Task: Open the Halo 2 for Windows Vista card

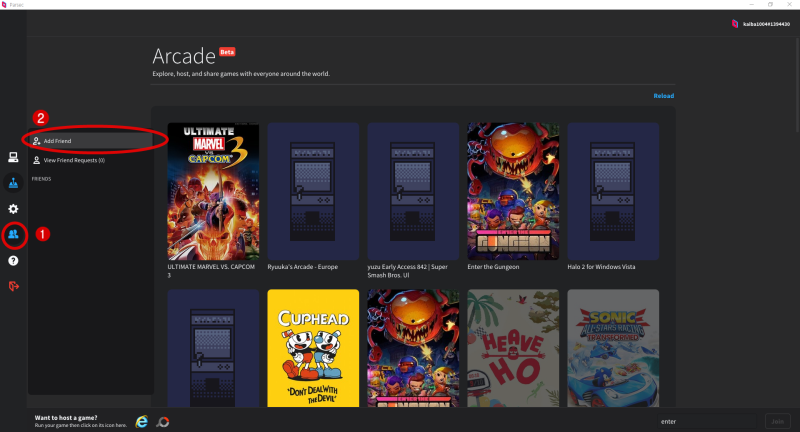Action: pyautogui.click(x=613, y=191)
